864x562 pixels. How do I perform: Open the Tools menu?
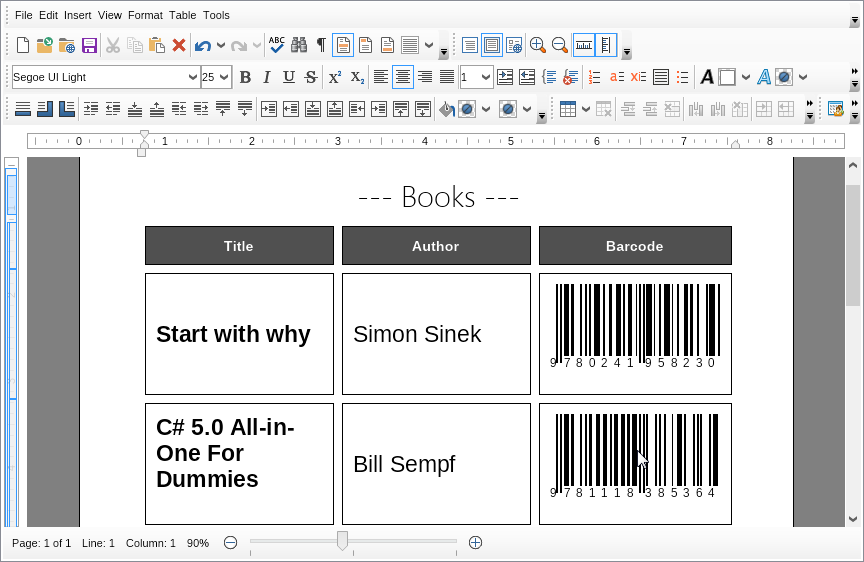coord(216,15)
